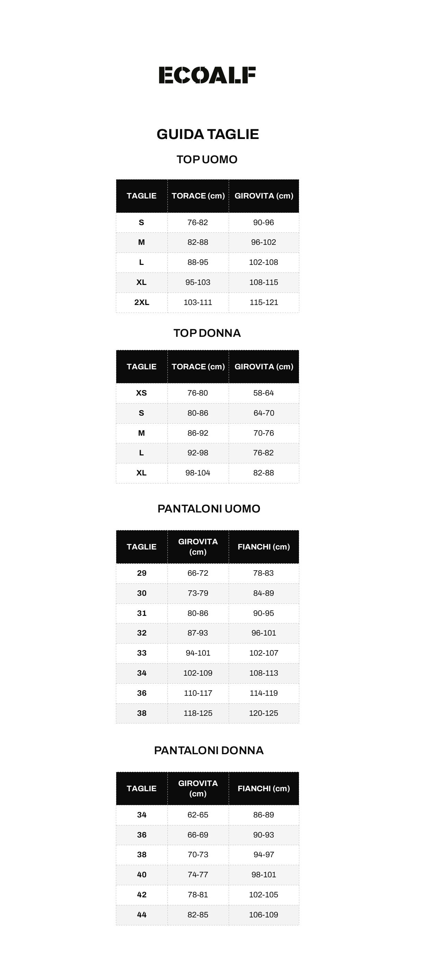Click the PANTALONI UOMO heading
Image resolution: width=429 pixels, height=980 pixels.
(209, 509)
